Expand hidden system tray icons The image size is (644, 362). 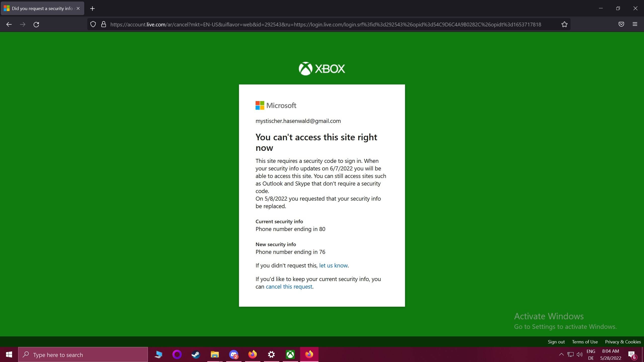(x=561, y=355)
